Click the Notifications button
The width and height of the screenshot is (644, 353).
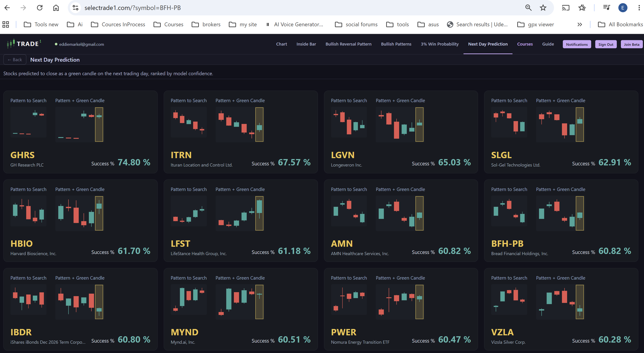(x=577, y=44)
